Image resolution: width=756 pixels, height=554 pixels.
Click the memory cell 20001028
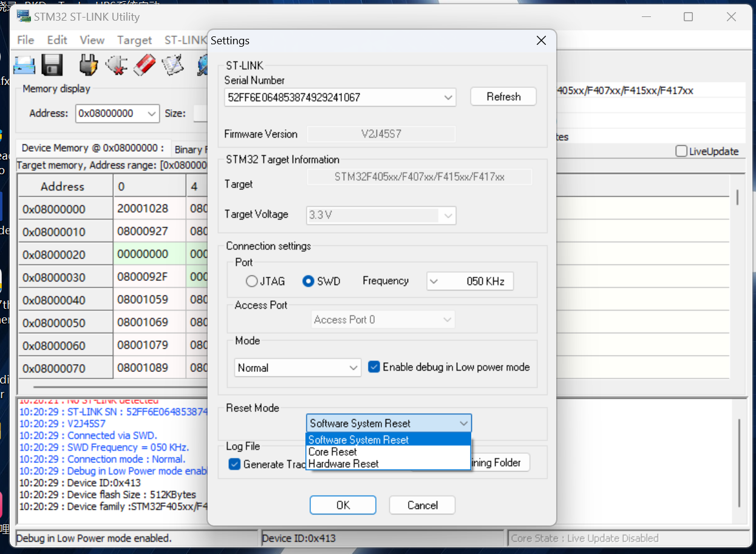(x=149, y=209)
